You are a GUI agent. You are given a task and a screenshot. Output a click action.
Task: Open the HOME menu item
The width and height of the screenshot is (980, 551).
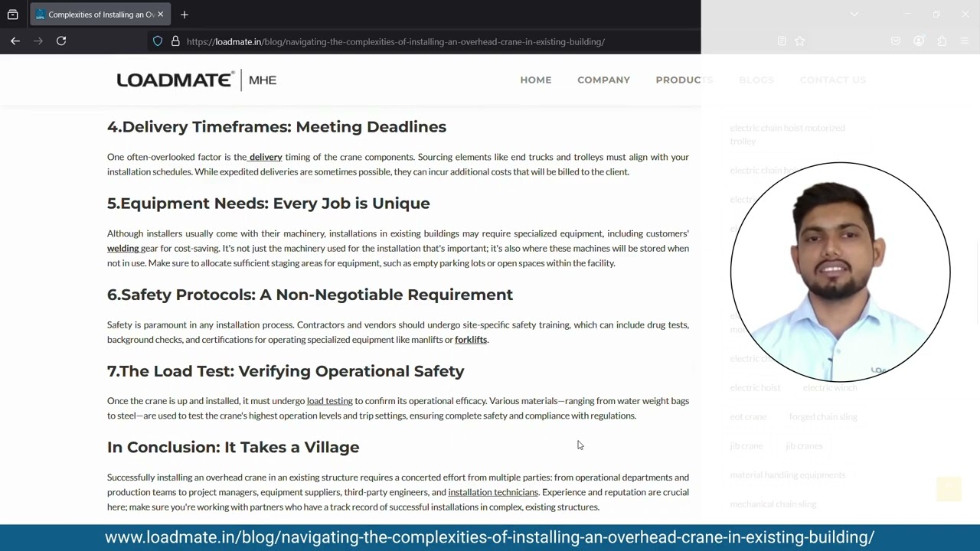[536, 80]
